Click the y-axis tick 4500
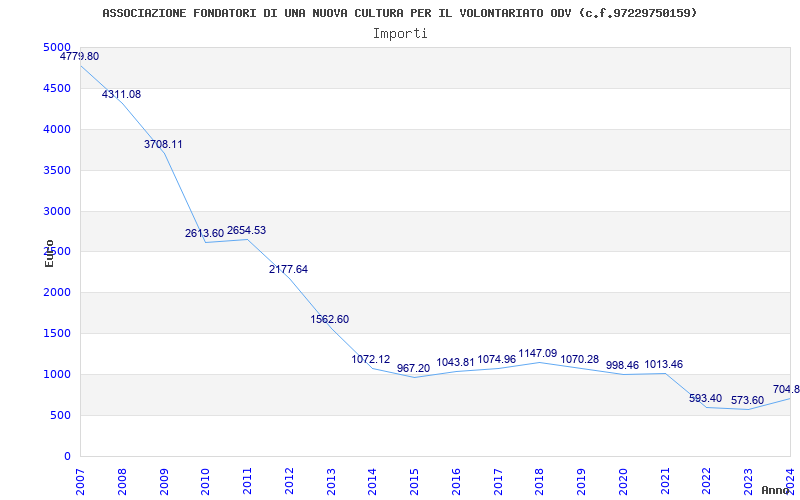 coord(57,88)
